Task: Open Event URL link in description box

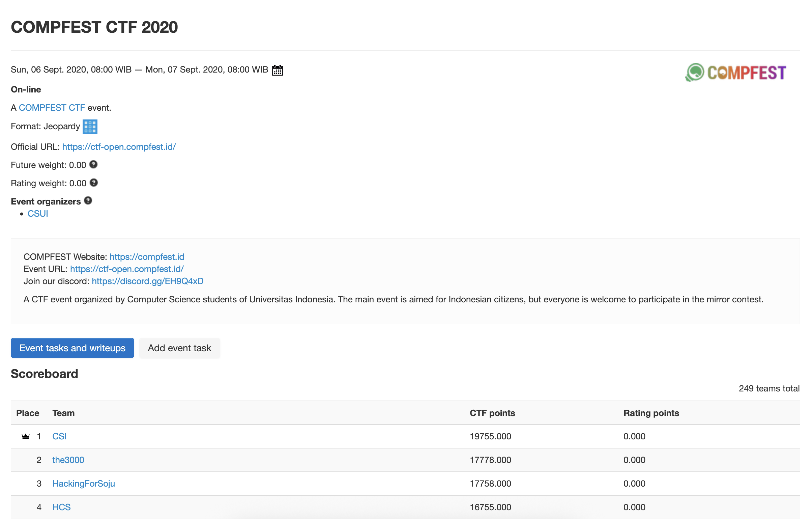Action: click(x=127, y=269)
